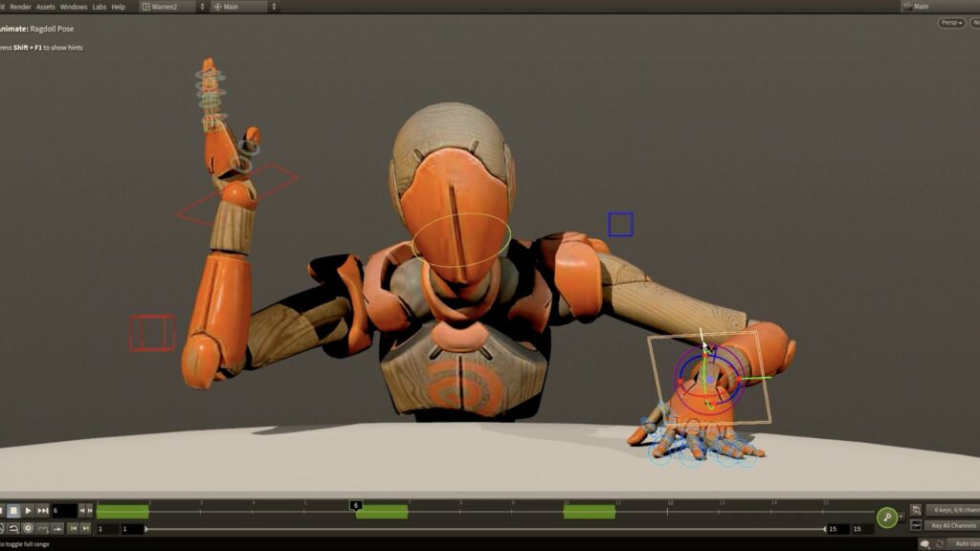Click the Key All Channels button
This screenshot has width=980, height=551.
tap(953, 526)
